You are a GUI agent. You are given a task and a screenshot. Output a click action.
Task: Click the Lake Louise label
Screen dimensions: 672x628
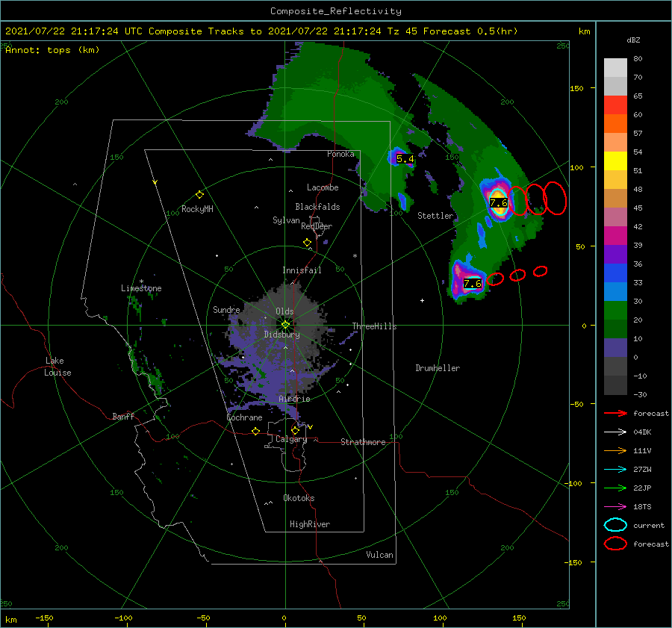pos(57,367)
